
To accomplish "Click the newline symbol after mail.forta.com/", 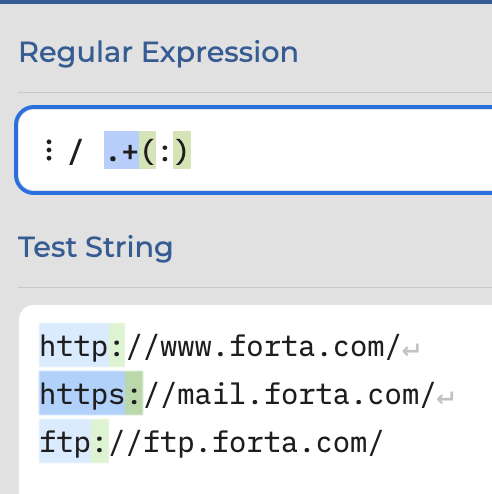I will click(x=445, y=398).
